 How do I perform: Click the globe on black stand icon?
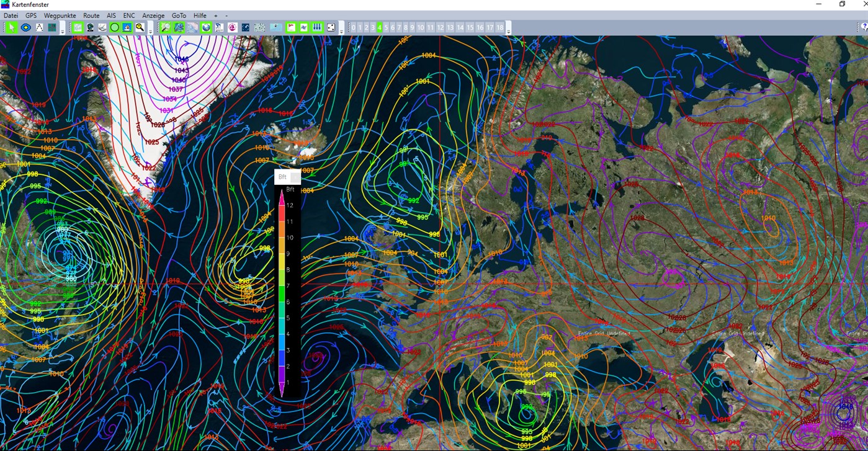[90, 27]
